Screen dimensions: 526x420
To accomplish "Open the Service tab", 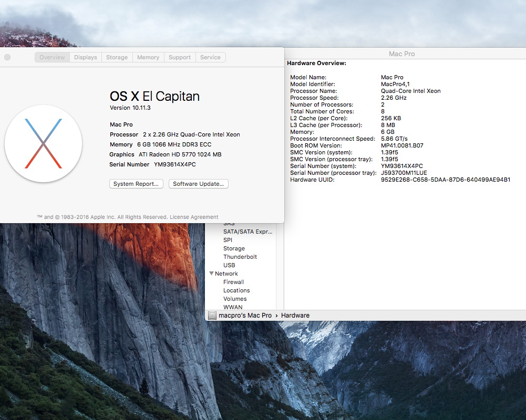I will coord(210,57).
